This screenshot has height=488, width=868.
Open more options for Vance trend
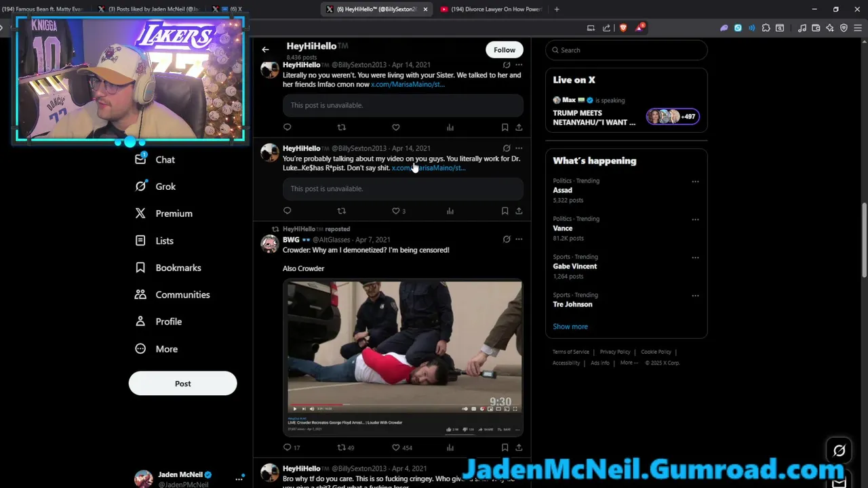coord(695,220)
